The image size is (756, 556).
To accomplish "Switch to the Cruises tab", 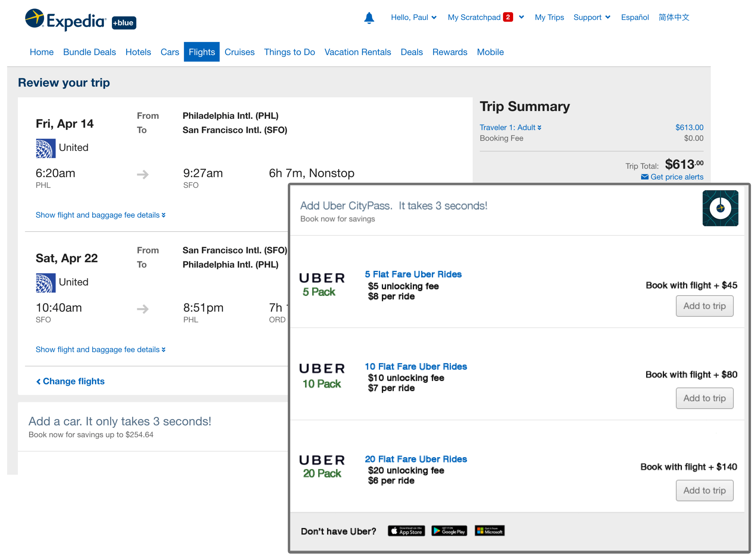I will (239, 52).
